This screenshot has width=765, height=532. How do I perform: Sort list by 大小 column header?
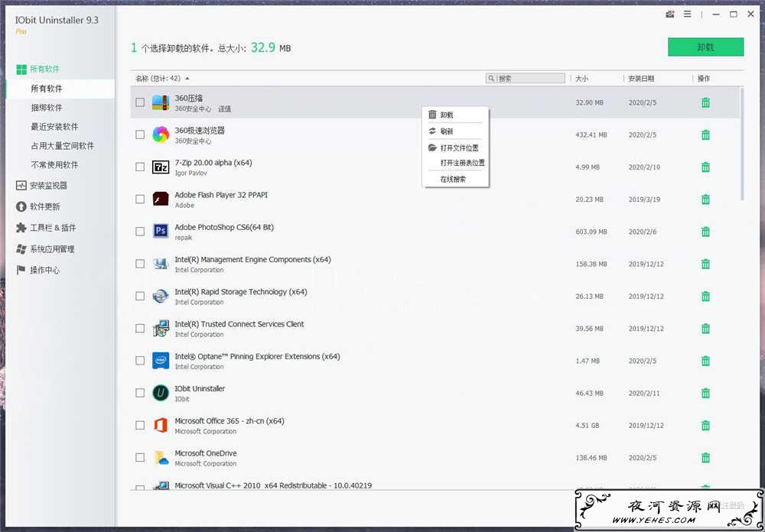(581, 79)
